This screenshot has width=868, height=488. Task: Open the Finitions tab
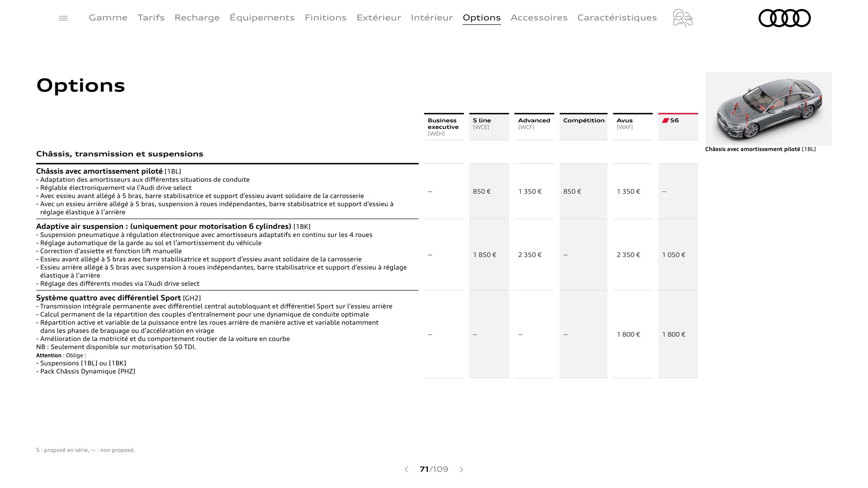(326, 17)
